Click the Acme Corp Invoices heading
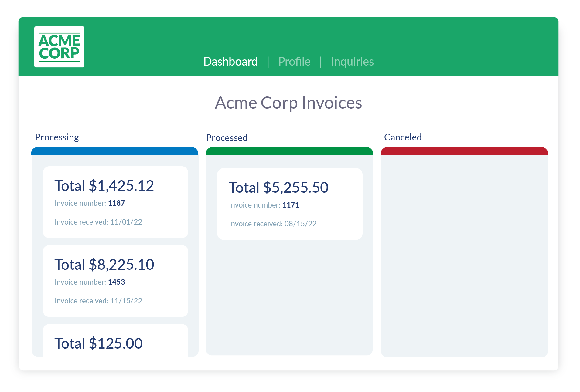The width and height of the screenshot is (580, 392). (288, 103)
